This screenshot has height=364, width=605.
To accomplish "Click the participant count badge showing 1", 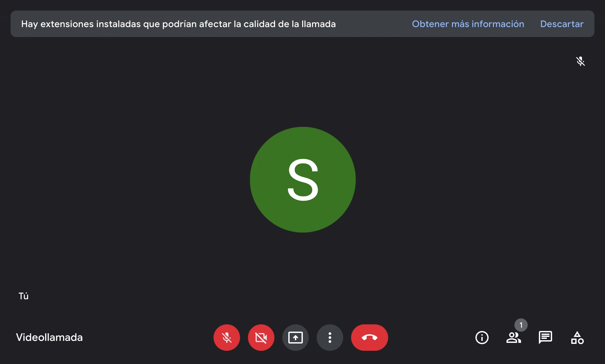I will pyautogui.click(x=521, y=325).
